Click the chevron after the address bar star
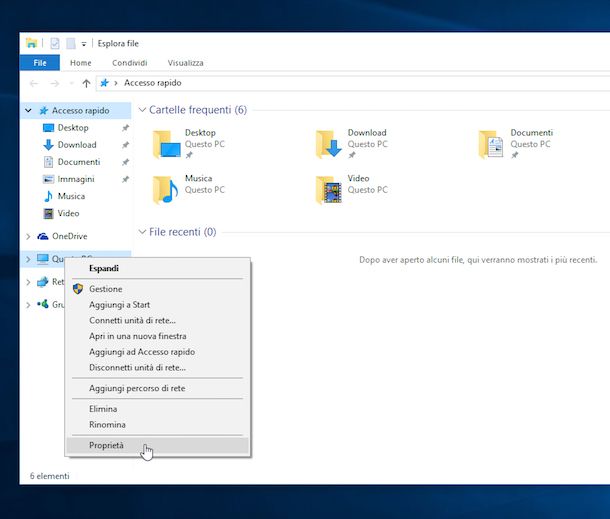The width and height of the screenshot is (610, 519). (x=116, y=83)
